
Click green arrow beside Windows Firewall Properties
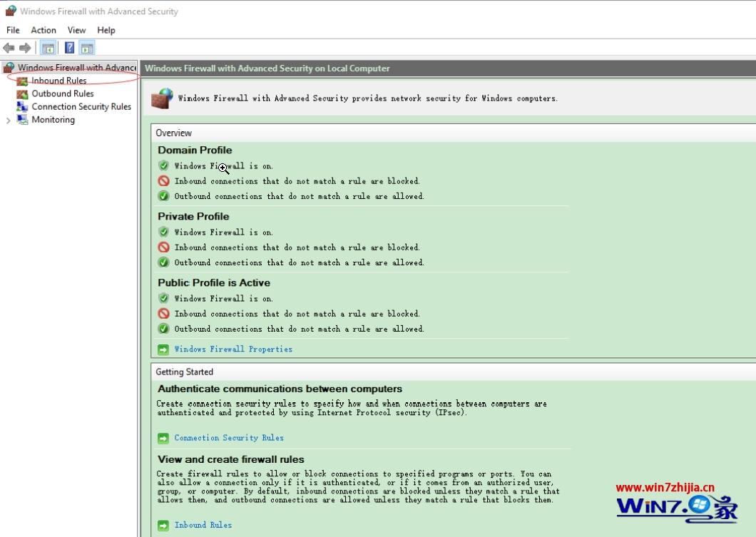tap(163, 349)
